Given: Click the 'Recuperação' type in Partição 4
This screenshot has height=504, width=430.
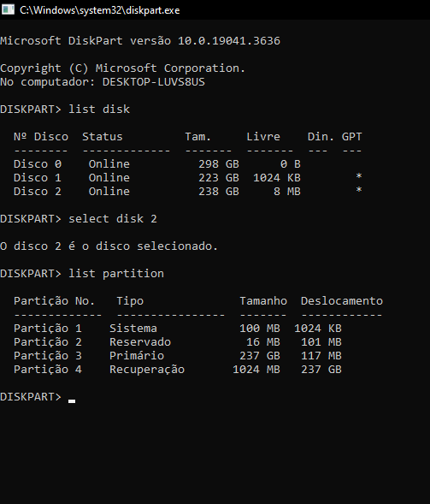Looking at the screenshot, I should click(147, 370).
